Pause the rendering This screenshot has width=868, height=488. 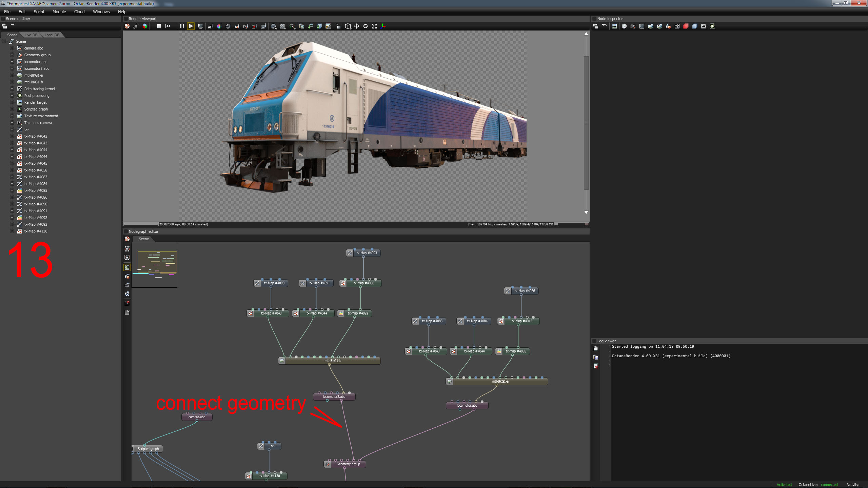[x=182, y=26]
